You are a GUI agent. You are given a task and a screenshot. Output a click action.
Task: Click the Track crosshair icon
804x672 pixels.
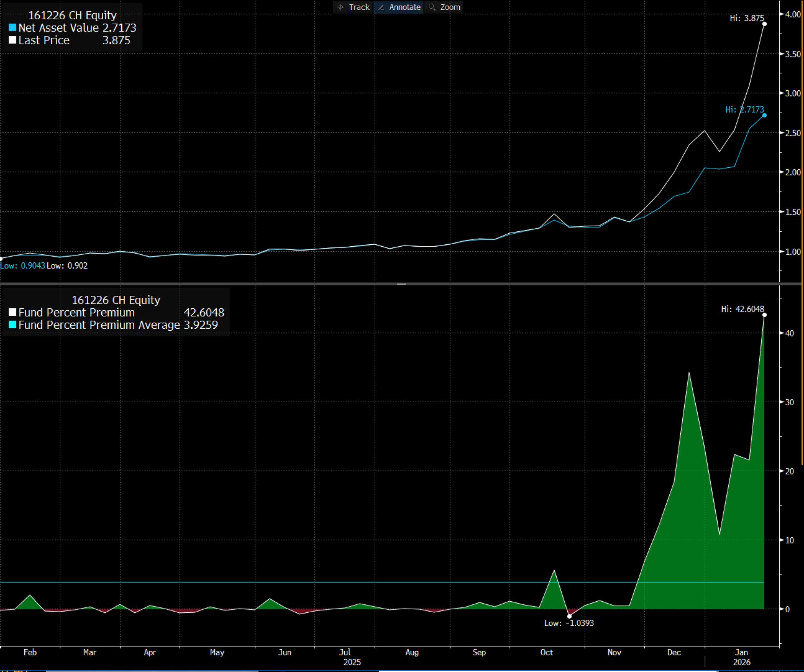(x=341, y=7)
